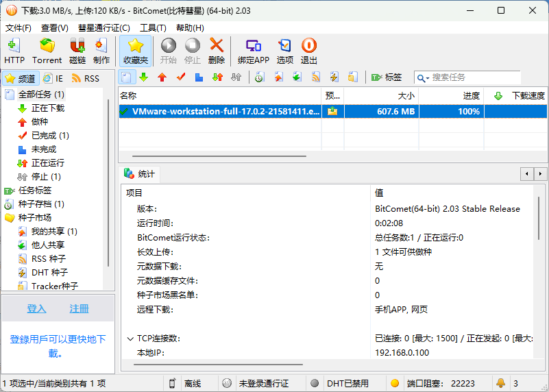
Task: Select the VMware-workstation-full task row
Action: tap(332, 112)
